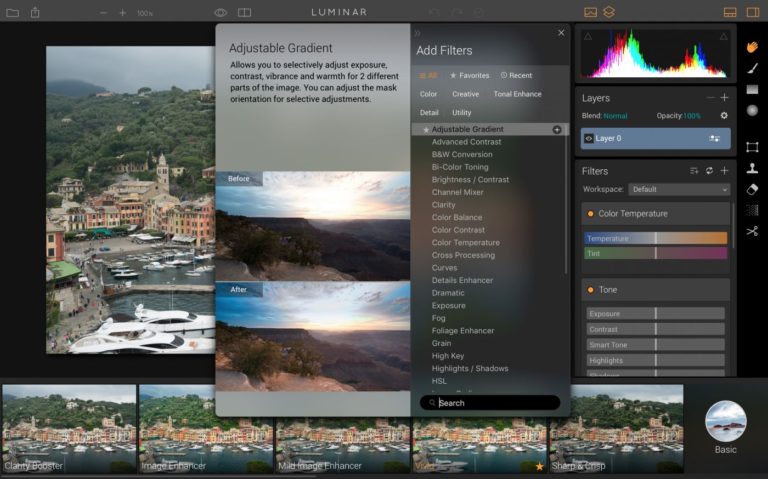Open the share/export icon in top bar
This screenshot has height=479, width=768.
click(x=35, y=12)
